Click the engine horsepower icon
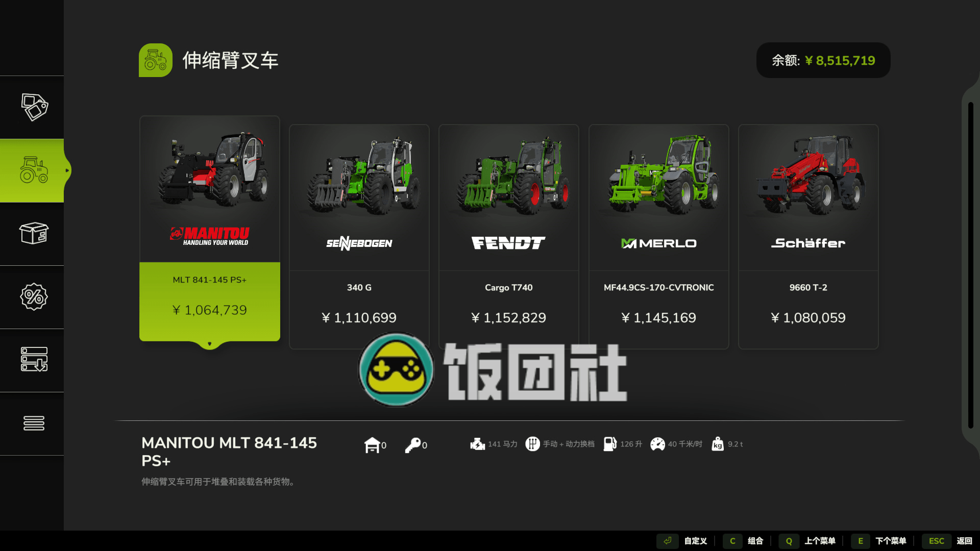This screenshot has width=980, height=551. click(477, 444)
